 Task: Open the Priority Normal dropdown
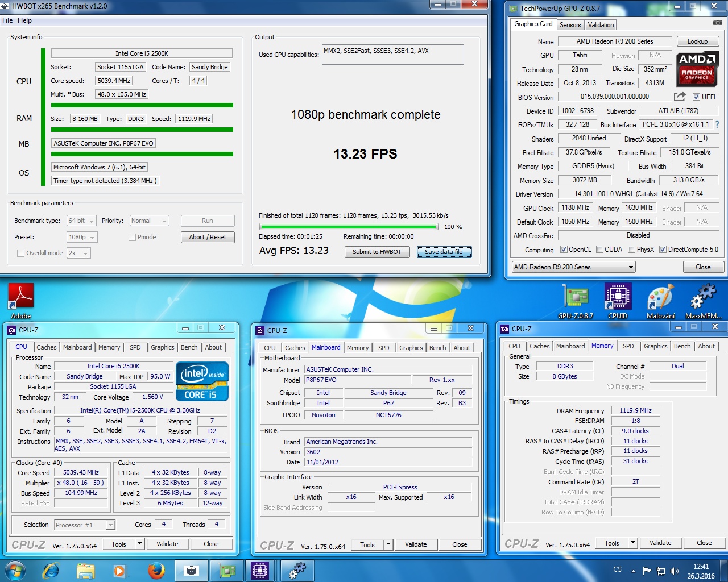149,221
